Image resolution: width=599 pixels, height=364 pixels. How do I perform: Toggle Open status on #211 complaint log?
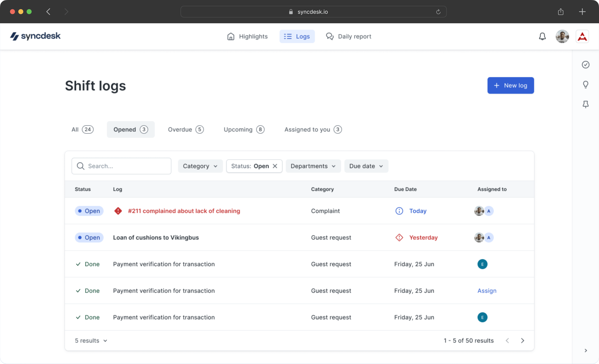click(x=89, y=211)
